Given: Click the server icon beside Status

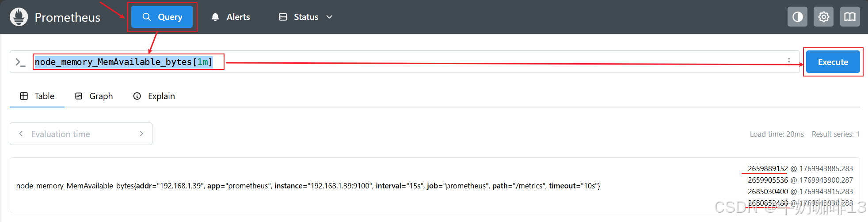Looking at the screenshot, I should [283, 17].
